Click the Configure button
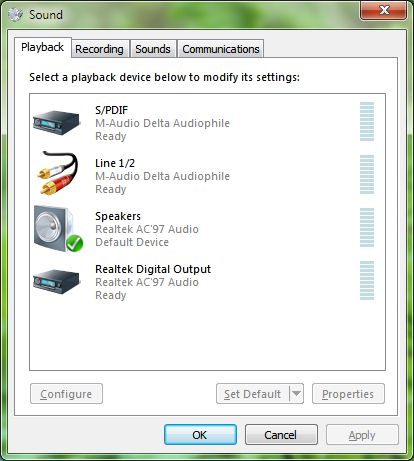The width and height of the screenshot is (414, 461). (66, 394)
